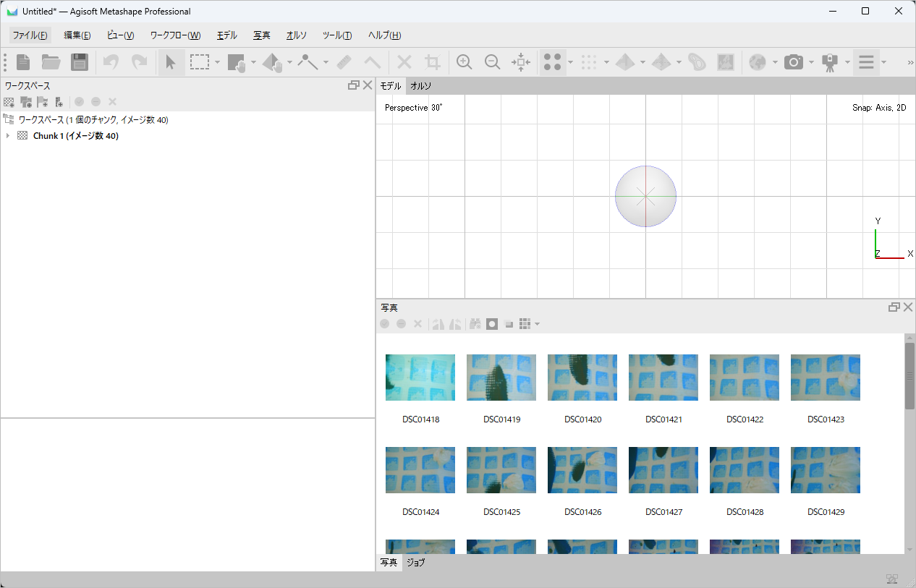The image size is (916, 588).
Task: Choose the Move region tool
Action: tap(237, 62)
